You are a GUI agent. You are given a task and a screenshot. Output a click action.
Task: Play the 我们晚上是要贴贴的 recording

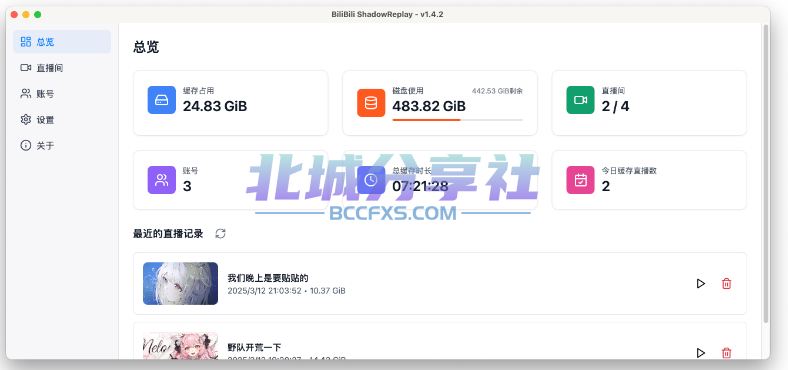coord(701,284)
